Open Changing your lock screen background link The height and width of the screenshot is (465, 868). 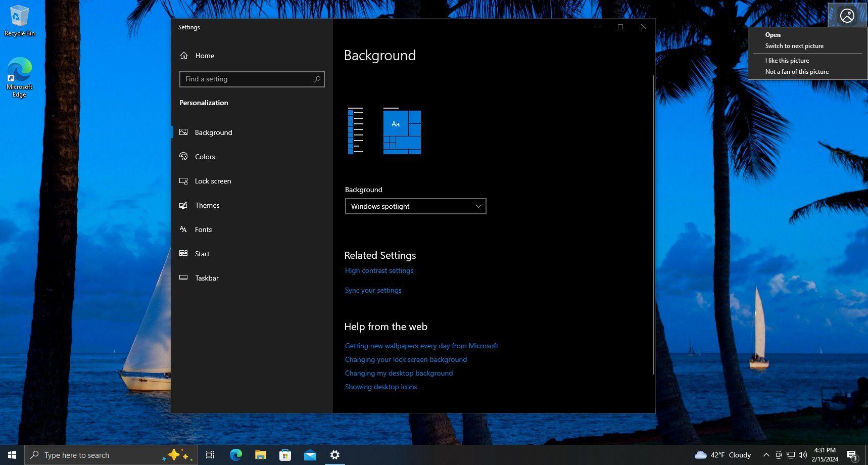point(406,359)
